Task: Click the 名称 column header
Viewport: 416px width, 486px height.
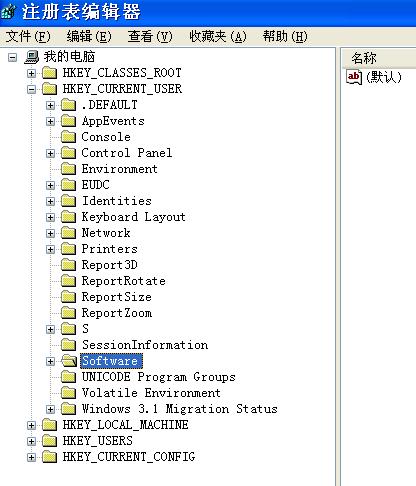Action: coord(379,58)
